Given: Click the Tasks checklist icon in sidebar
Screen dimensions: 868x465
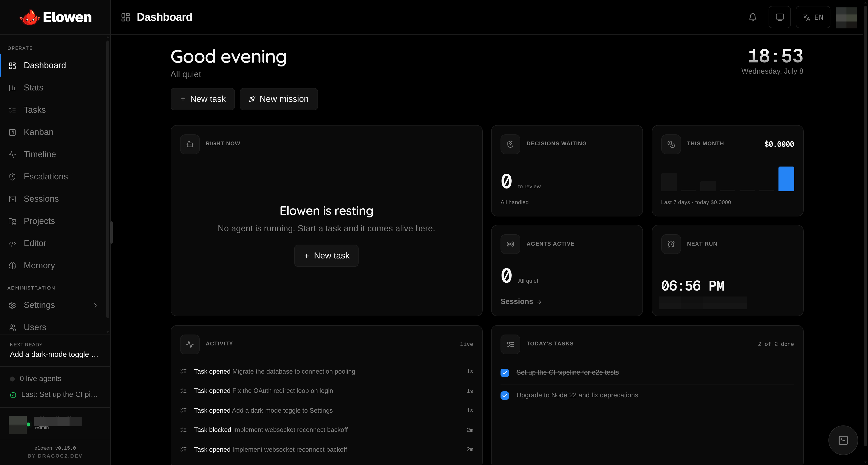Looking at the screenshot, I should tap(12, 110).
